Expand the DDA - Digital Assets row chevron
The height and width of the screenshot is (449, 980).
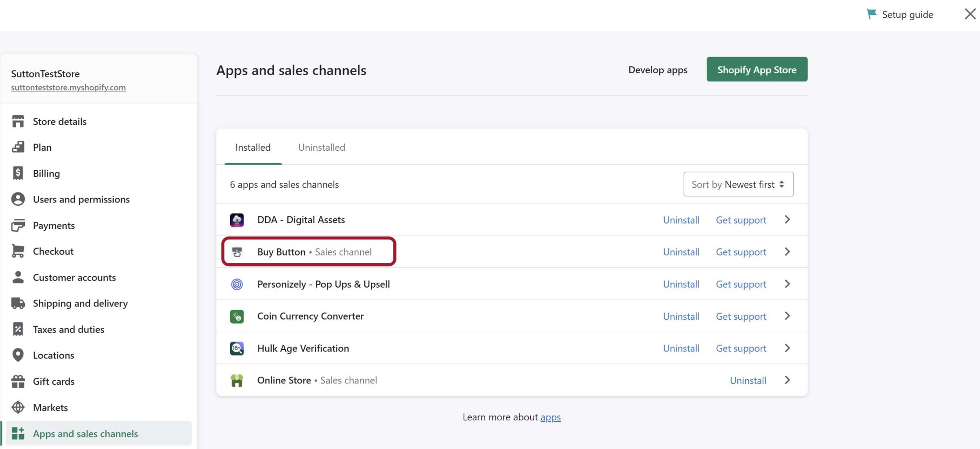787,220
